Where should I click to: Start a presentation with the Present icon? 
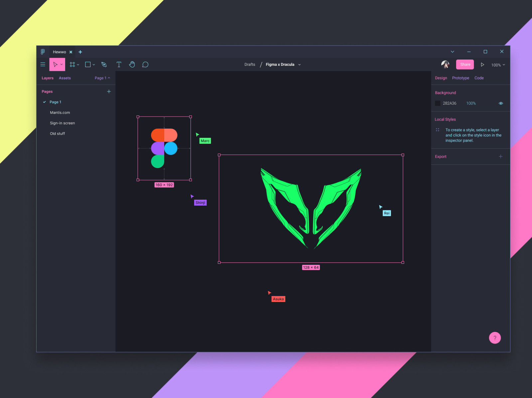tap(482, 65)
